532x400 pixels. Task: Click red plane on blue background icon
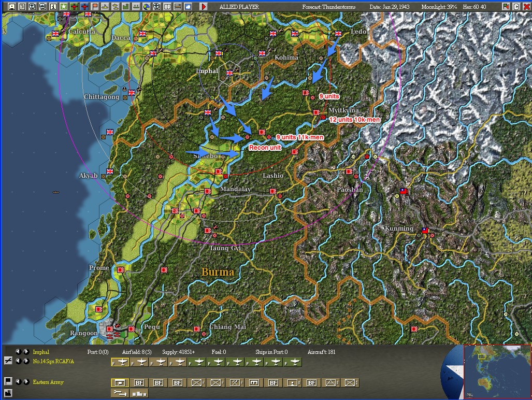[x=84, y=7]
